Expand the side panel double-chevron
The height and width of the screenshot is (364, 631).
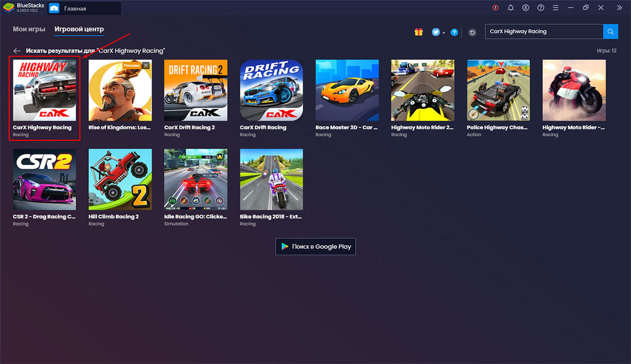tap(619, 7)
